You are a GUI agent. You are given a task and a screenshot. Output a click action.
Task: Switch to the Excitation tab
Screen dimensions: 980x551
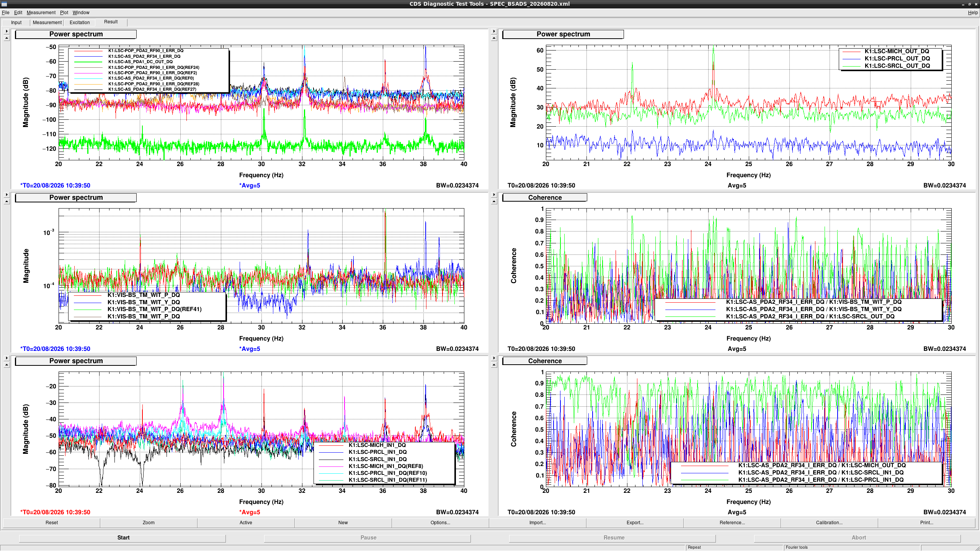click(80, 23)
